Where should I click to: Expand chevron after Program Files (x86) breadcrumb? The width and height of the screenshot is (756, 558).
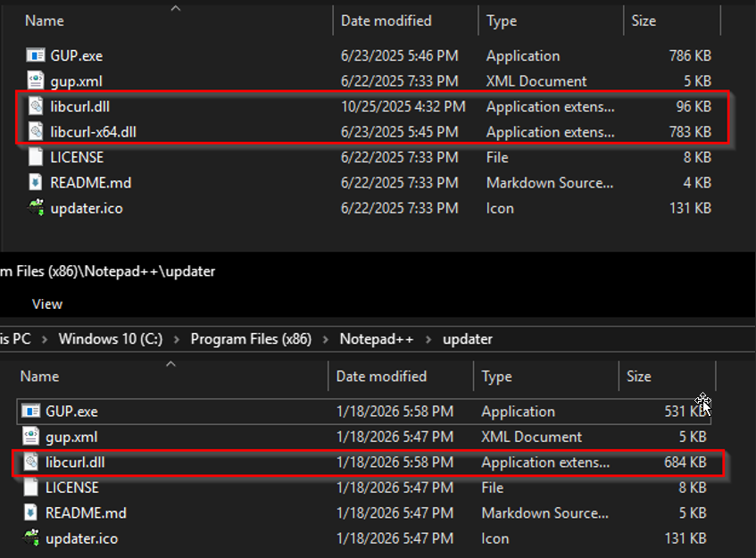coord(326,339)
